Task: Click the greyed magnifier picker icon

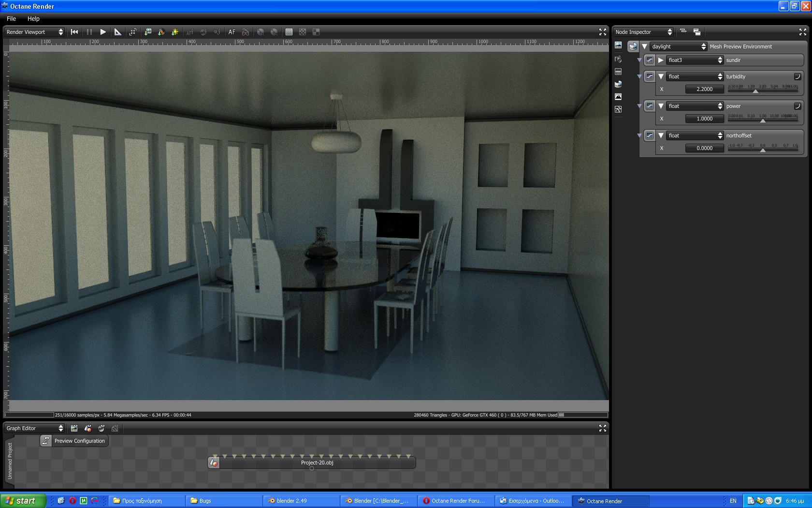Action: 217,32
